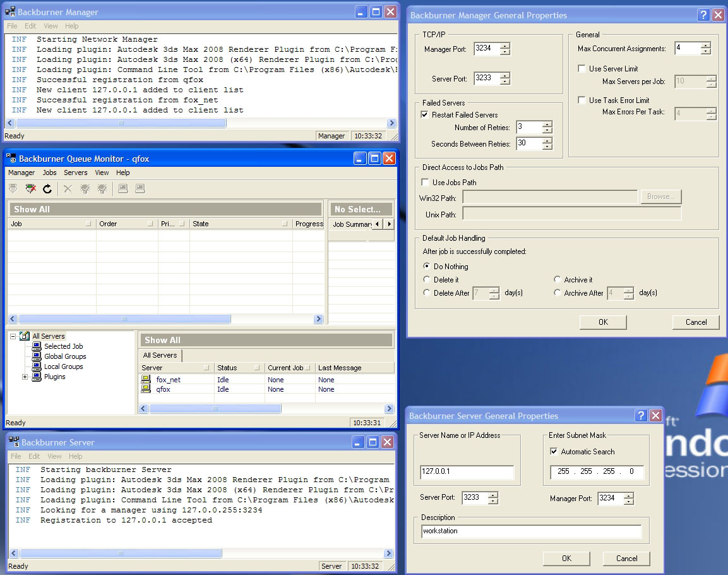Select the All Servers tab
Image resolution: width=728 pixels, height=575 pixels.
160,355
